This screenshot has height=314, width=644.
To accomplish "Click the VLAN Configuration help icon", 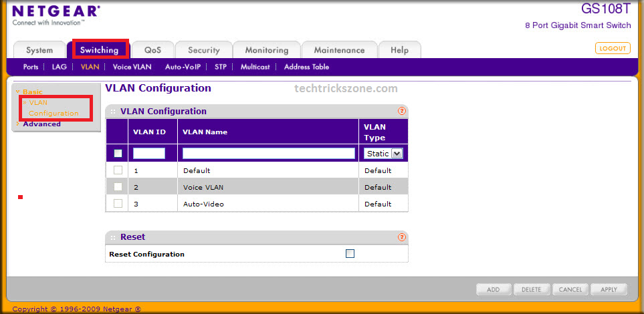I will pos(402,112).
